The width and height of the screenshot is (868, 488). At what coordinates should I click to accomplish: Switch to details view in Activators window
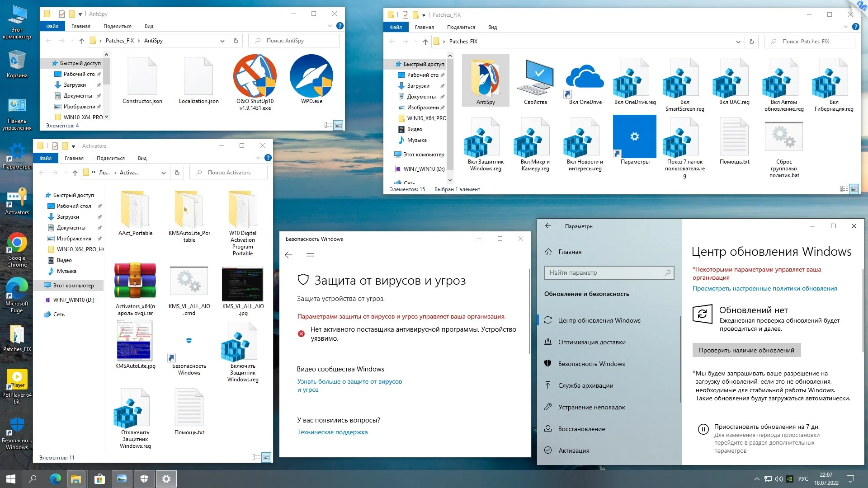click(256, 457)
